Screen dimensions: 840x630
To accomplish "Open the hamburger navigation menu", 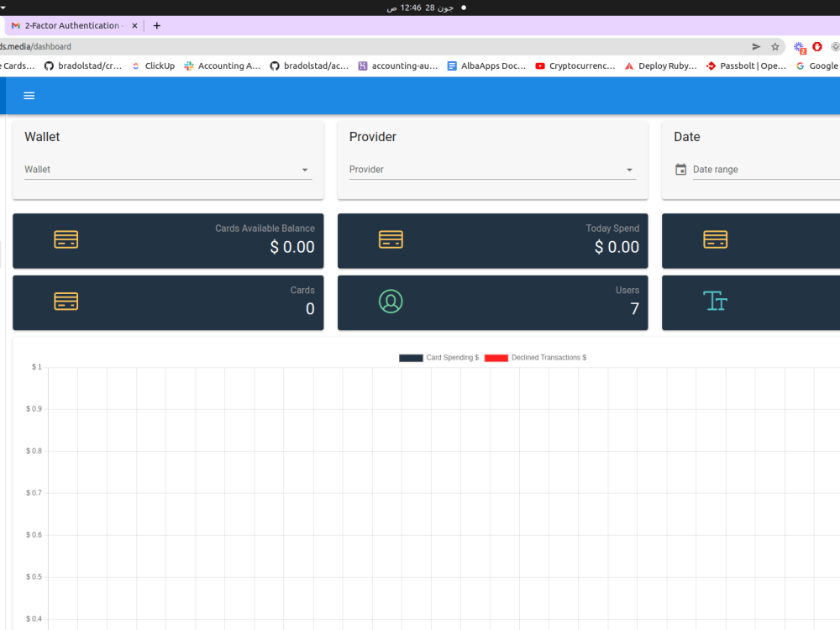I will coord(29,96).
